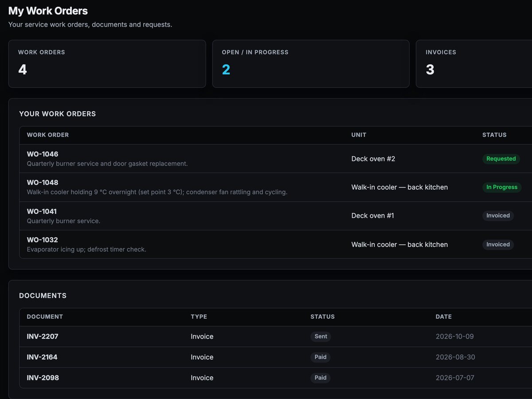Click the walk-in cooler unit for WO-1048
The width and height of the screenshot is (532, 399).
(399, 187)
